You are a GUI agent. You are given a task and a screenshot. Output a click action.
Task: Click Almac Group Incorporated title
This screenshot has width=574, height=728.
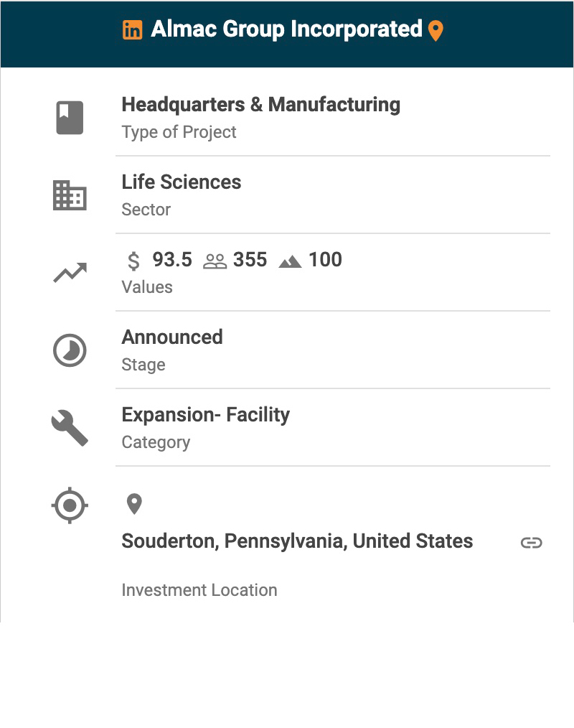pyautogui.click(x=286, y=29)
